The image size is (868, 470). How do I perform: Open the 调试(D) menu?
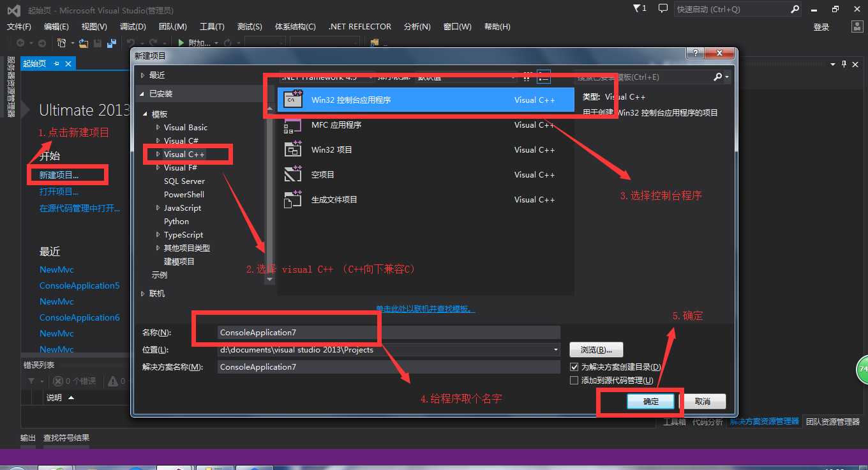tap(133, 27)
